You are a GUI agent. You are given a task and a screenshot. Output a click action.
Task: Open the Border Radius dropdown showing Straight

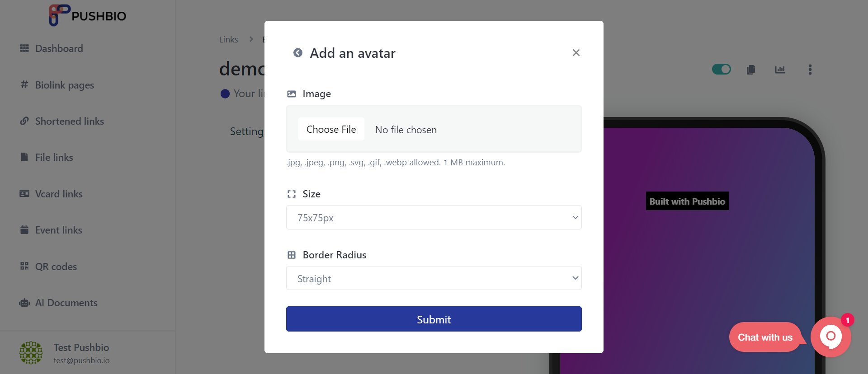click(x=434, y=278)
